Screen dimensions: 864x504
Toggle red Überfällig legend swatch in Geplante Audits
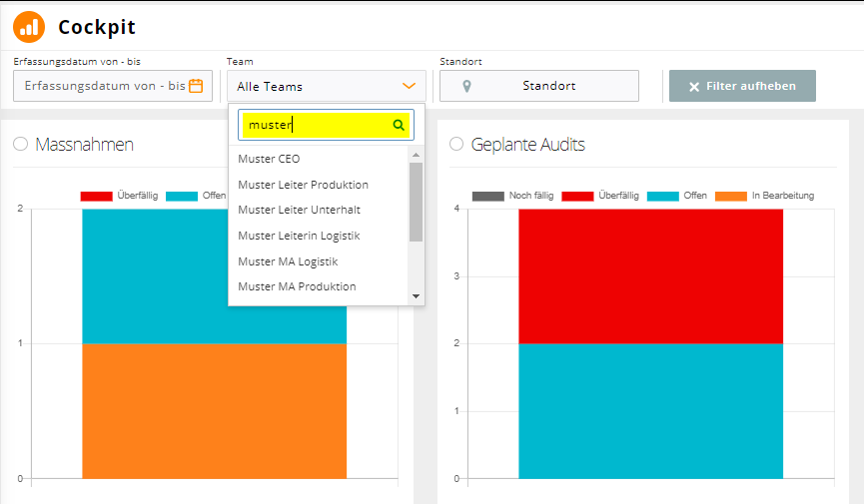tap(577, 196)
